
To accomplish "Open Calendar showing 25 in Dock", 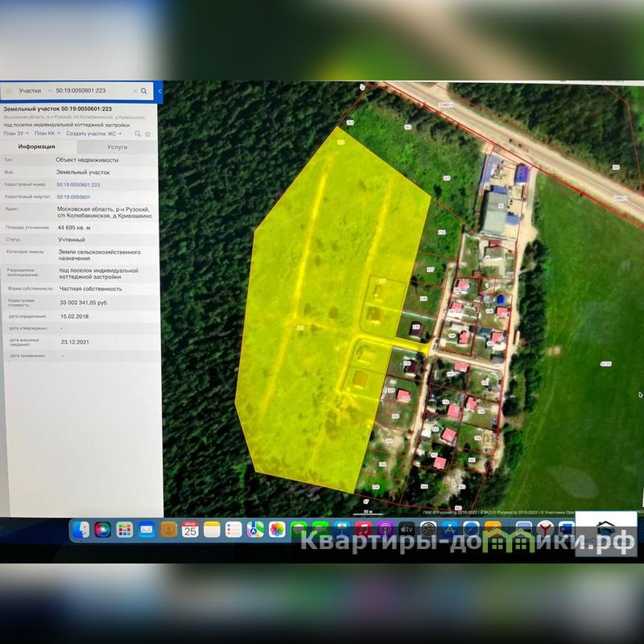I will click(x=190, y=529).
